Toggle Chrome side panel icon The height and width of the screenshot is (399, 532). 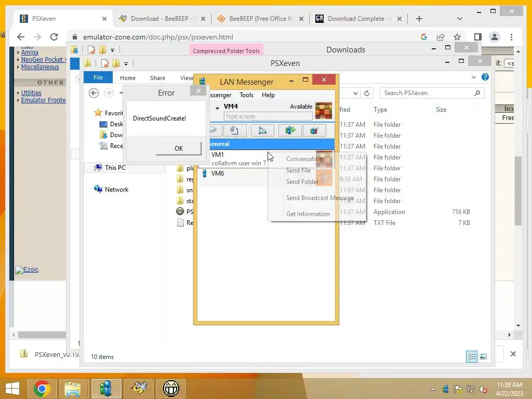[478, 37]
